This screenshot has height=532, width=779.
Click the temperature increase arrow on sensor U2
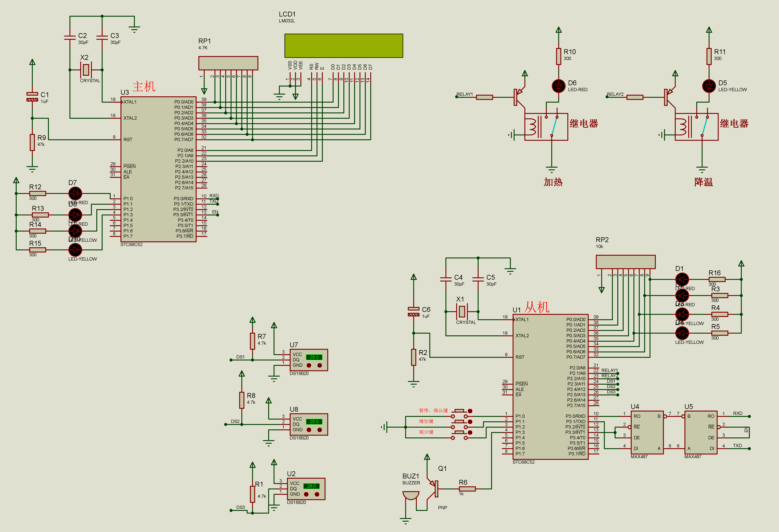[317, 494]
